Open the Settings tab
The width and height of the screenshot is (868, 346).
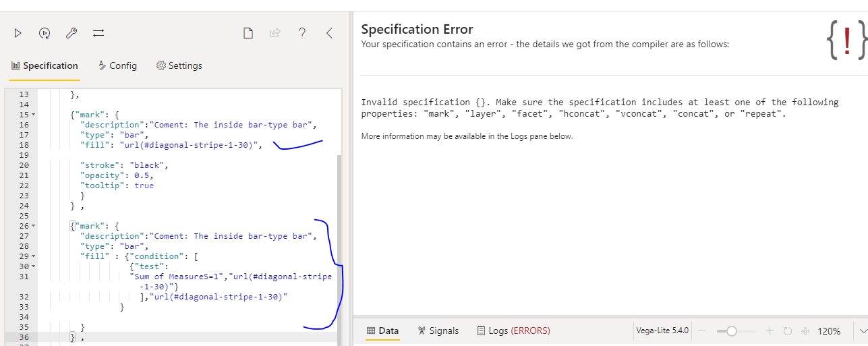(x=179, y=65)
